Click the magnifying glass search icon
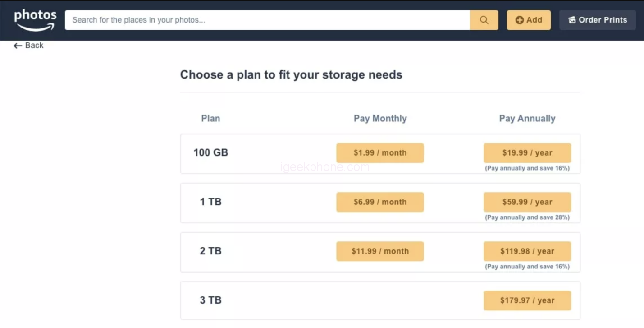Viewport: 644px width, 328px height. pos(484,20)
